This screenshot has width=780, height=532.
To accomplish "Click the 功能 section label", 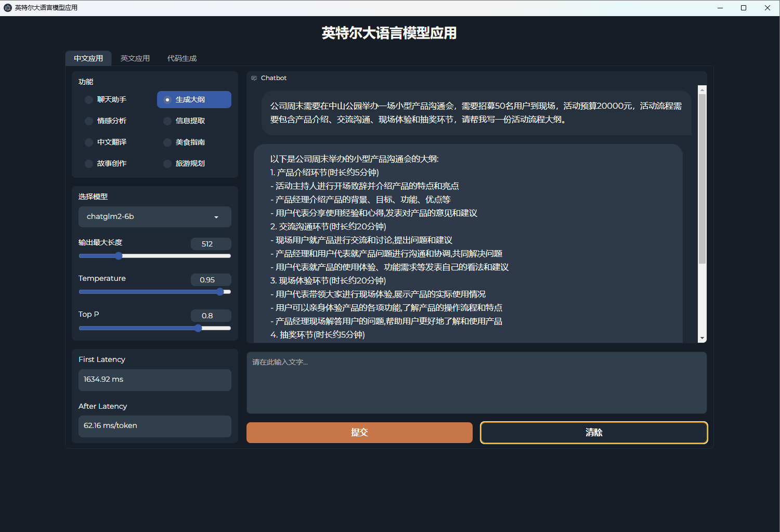I will (x=86, y=82).
